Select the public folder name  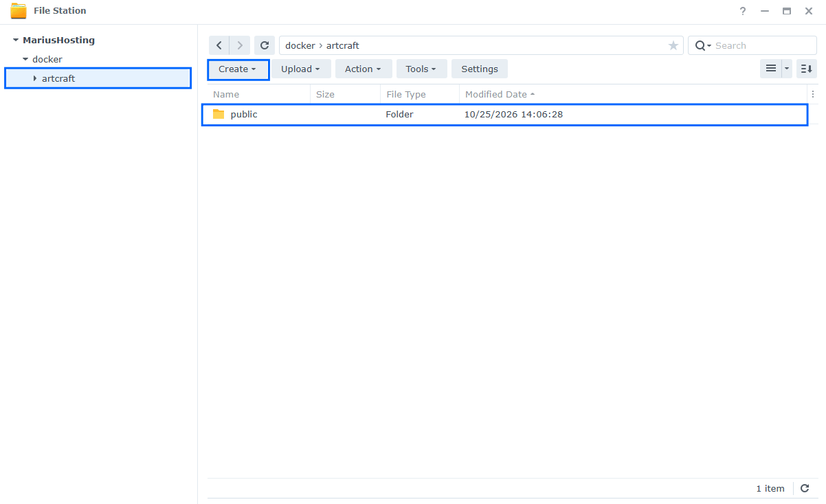pyautogui.click(x=244, y=114)
